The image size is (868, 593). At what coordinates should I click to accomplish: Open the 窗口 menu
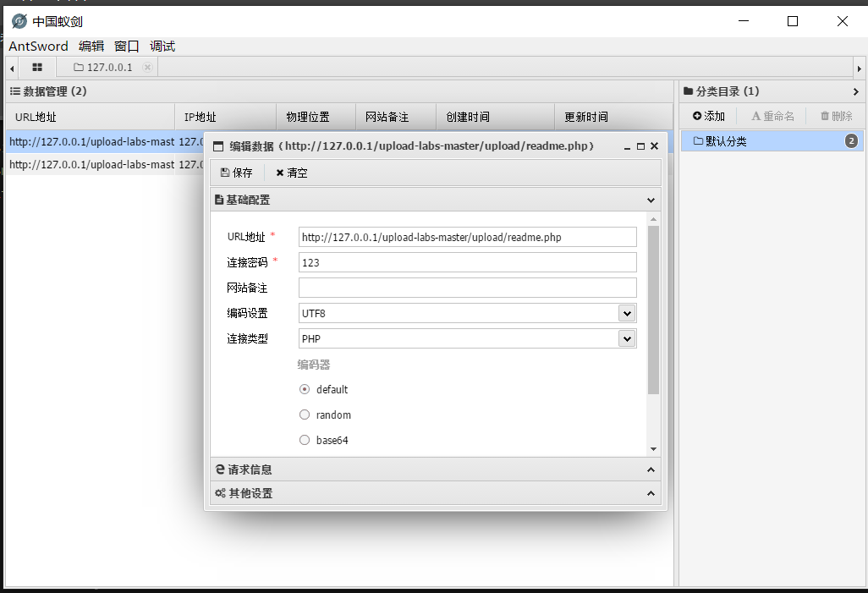[x=127, y=46]
